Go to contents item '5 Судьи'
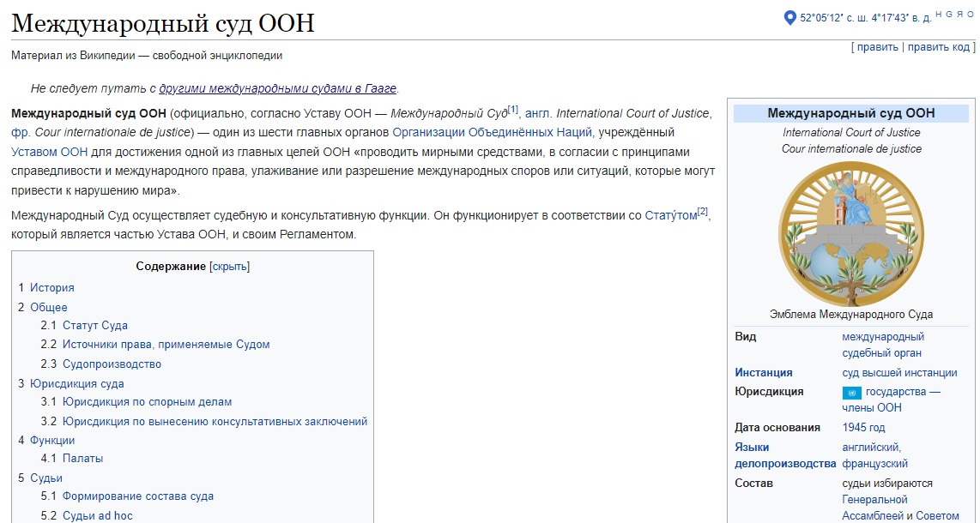Screen dimensions: 980x523 (40, 478)
